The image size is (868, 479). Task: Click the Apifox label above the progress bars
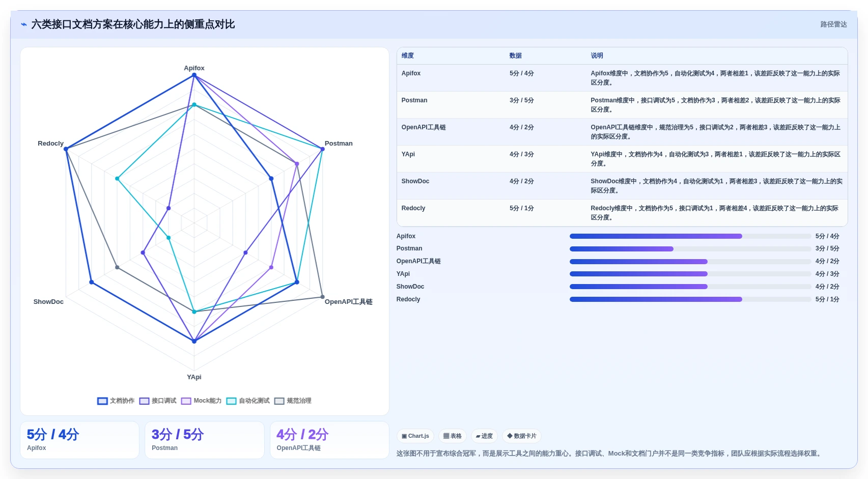406,236
